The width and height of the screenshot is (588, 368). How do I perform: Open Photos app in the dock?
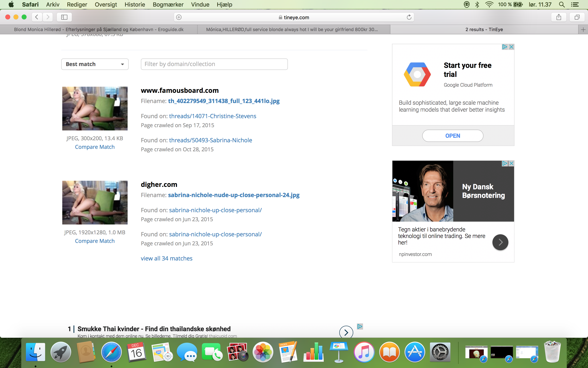point(263,352)
